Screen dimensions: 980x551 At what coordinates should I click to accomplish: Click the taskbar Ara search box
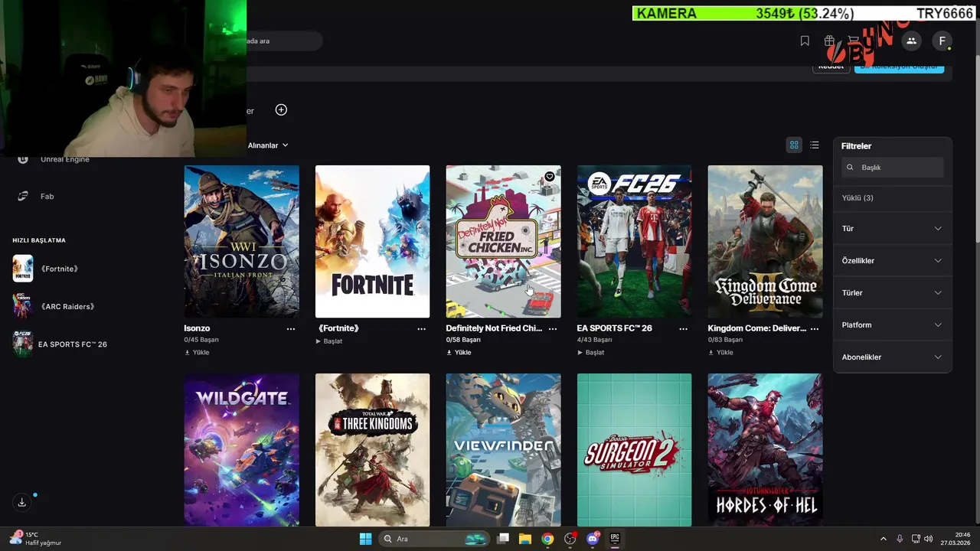tap(434, 539)
